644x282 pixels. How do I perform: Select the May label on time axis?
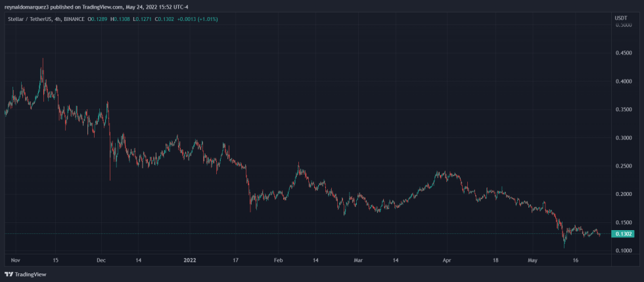(x=532, y=260)
